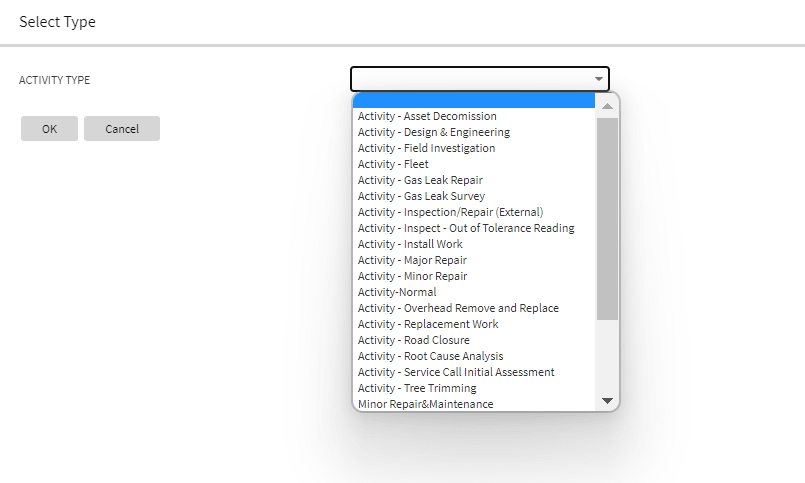The width and height of the screenshot is (805, 483).
Task: Click the Cancel button
Action: pos(122,128)
